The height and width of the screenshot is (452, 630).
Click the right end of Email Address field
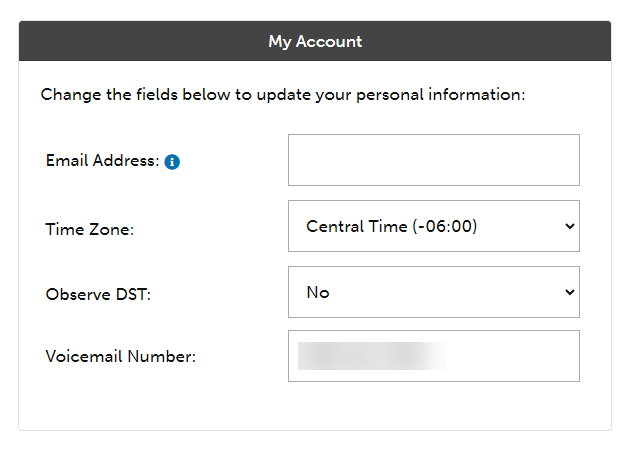click(x=560, y=160)
